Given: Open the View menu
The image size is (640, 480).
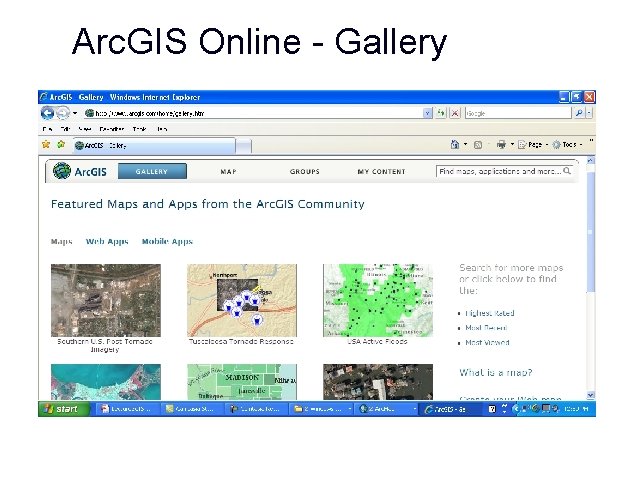Looking at the screenshot, I should point(85,129).
